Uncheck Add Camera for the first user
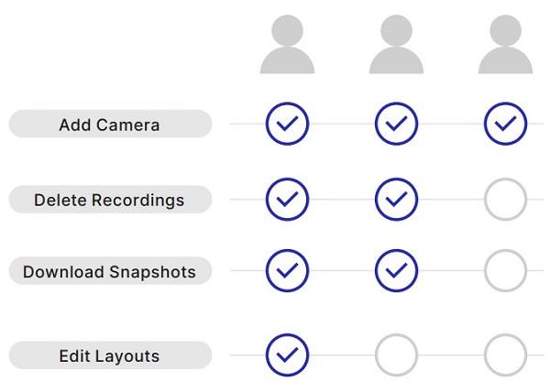Viewport: 550px width, 392px height. click(287, 125)
